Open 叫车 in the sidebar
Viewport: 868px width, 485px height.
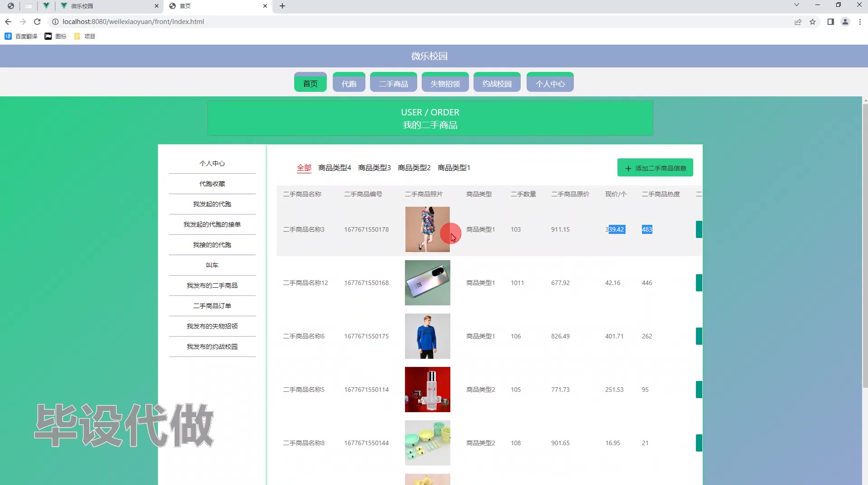pos(212,265)
